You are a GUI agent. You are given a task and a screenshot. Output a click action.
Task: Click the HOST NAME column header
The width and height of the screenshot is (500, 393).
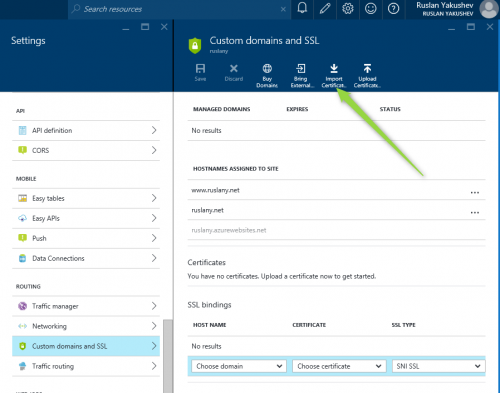pyautogui.click(x=209, y=325)
